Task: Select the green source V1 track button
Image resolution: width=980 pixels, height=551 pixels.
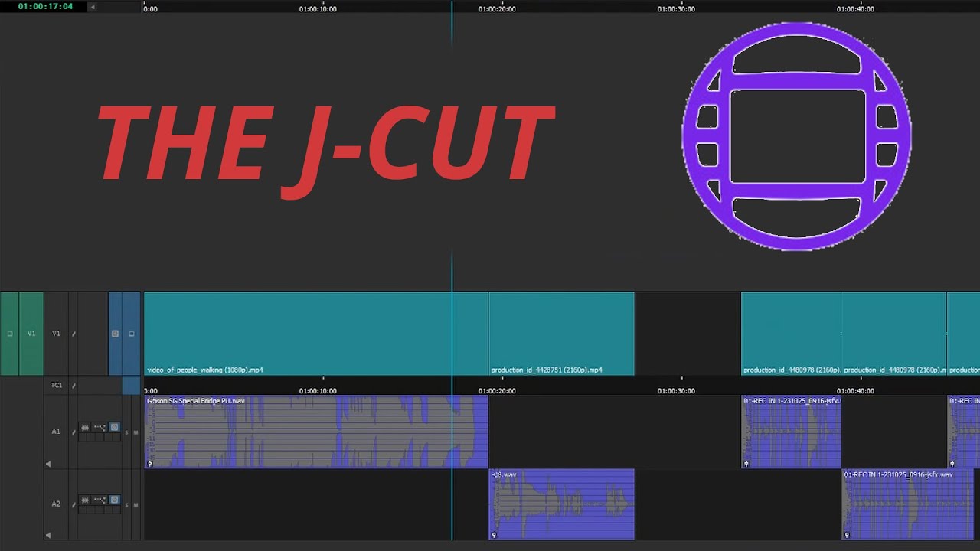Action: coord(31,334)
